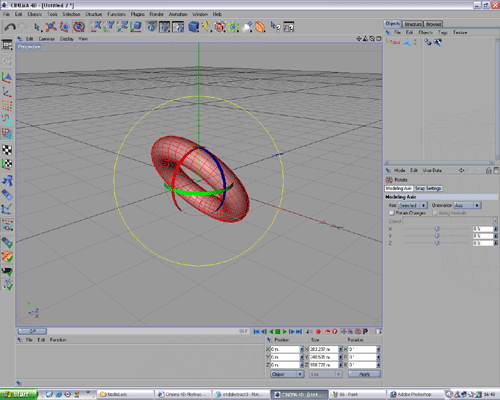This screenshot has width=500, height=400.
Task: Click the Use Polygon tool in the left sidebar
Action: 7,134
